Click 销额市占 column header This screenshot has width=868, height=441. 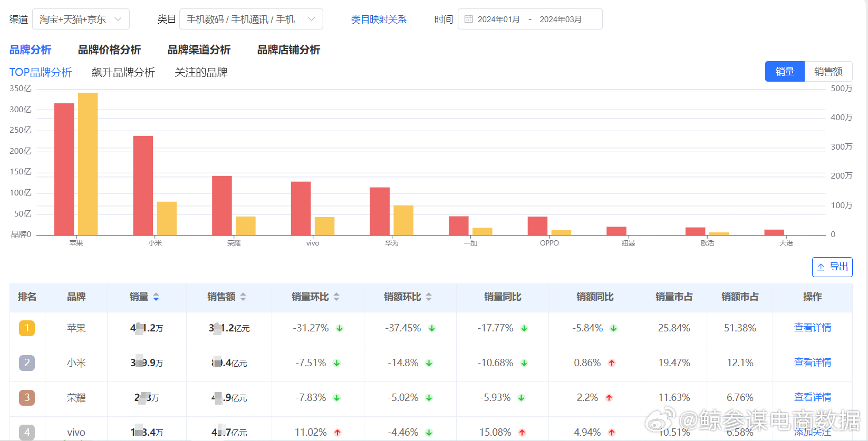[740, 297]
